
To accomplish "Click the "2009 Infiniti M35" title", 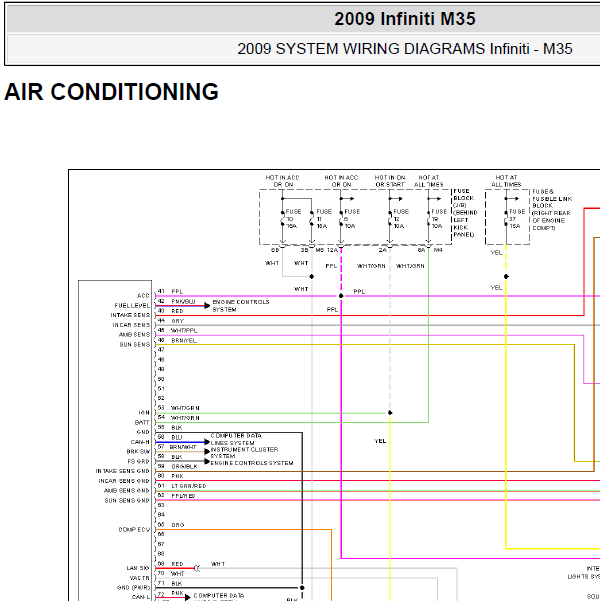I will (404, 19).
